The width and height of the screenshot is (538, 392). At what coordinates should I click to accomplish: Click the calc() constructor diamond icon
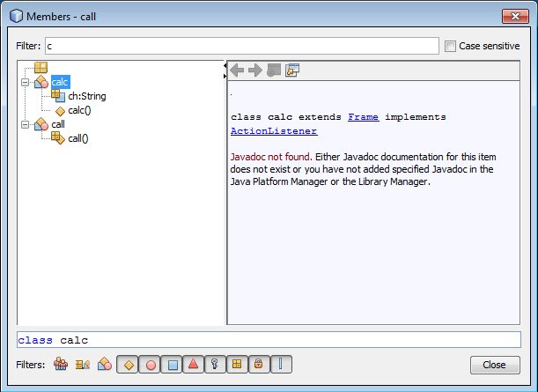60,111
